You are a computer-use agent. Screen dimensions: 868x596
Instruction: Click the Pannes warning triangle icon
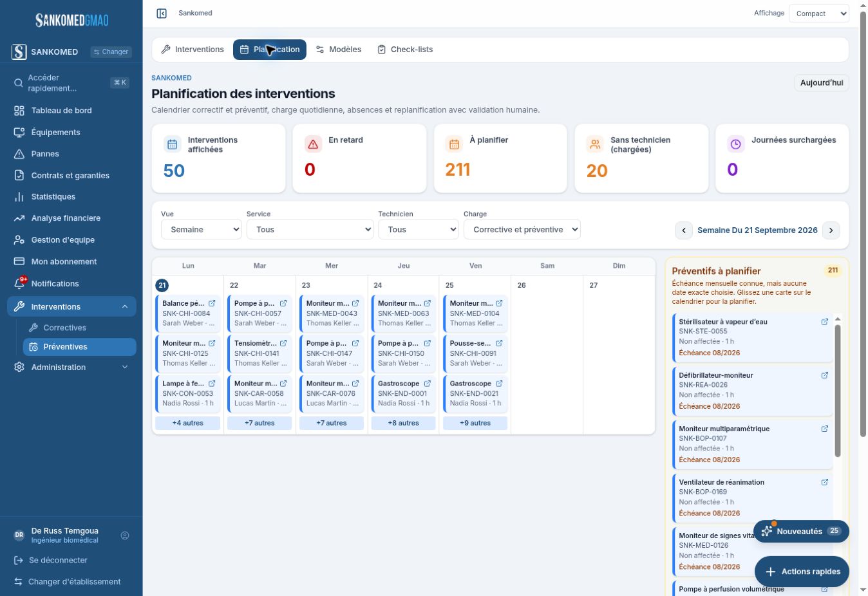(19, 154)
